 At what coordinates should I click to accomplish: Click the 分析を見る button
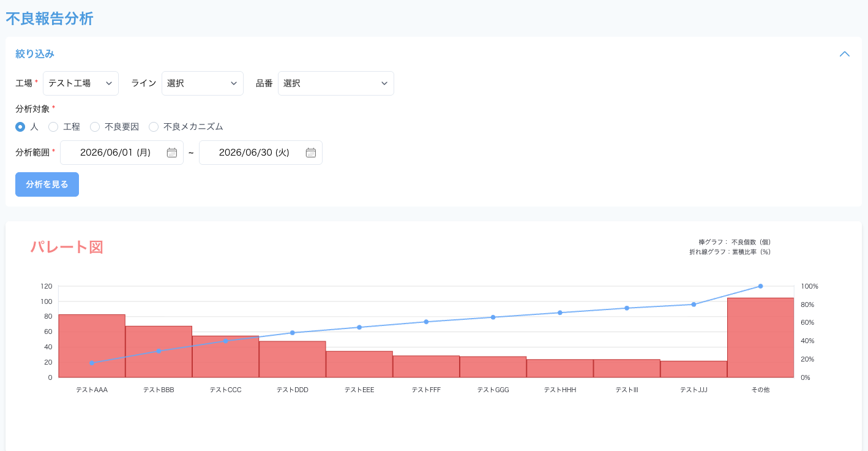click(47, 184)
